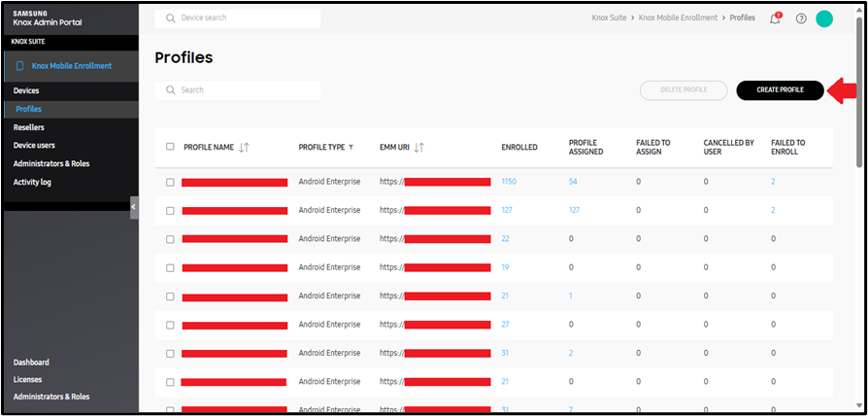This screenshot has height=416, width=868.
Task: Open the teal user account avatar
Action: point(824,18)
